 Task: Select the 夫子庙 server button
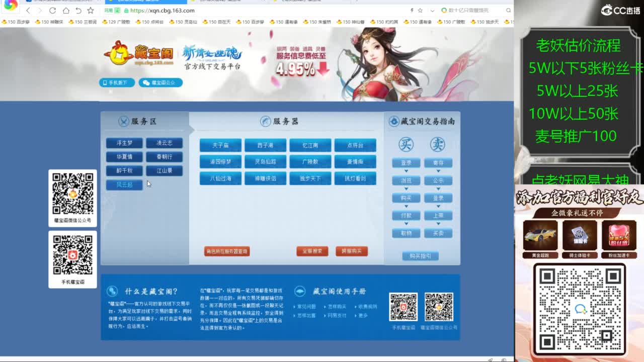pos(220,145)
